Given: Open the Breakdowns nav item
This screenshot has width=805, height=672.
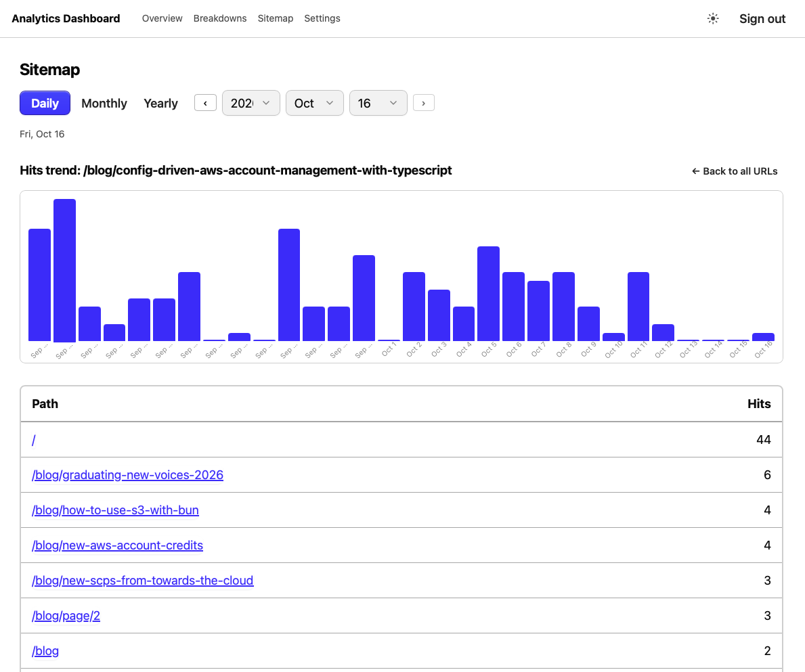Looking at the screenshot, I should point(220,18).
